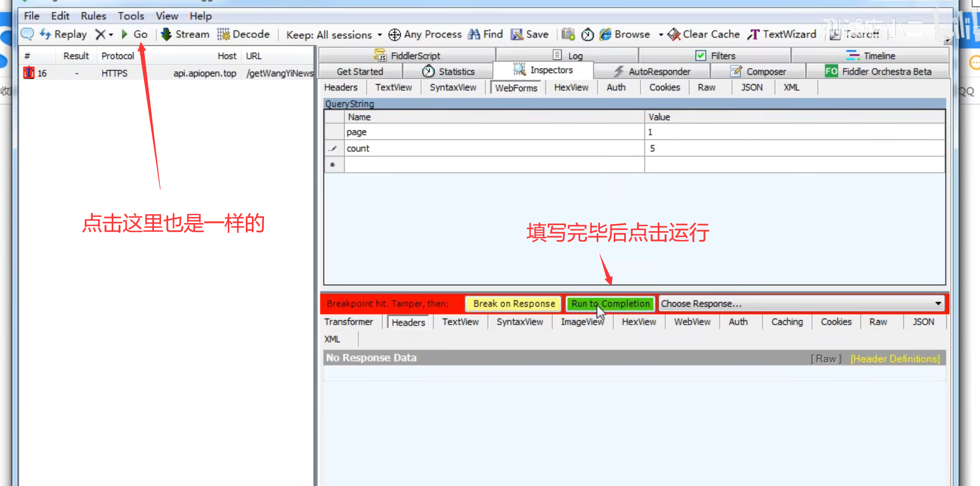Open Fiddler Orchestra Beta tab
This screenshot has height=486, width=980.
pyautogui.click(x=878, y=72)
